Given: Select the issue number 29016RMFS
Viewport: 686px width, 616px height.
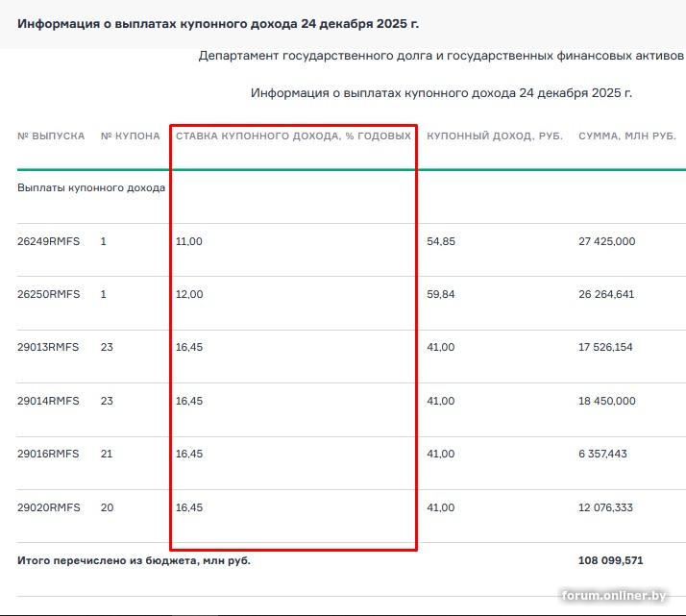Looking at the screenshot, I should (x=49, y=454).
